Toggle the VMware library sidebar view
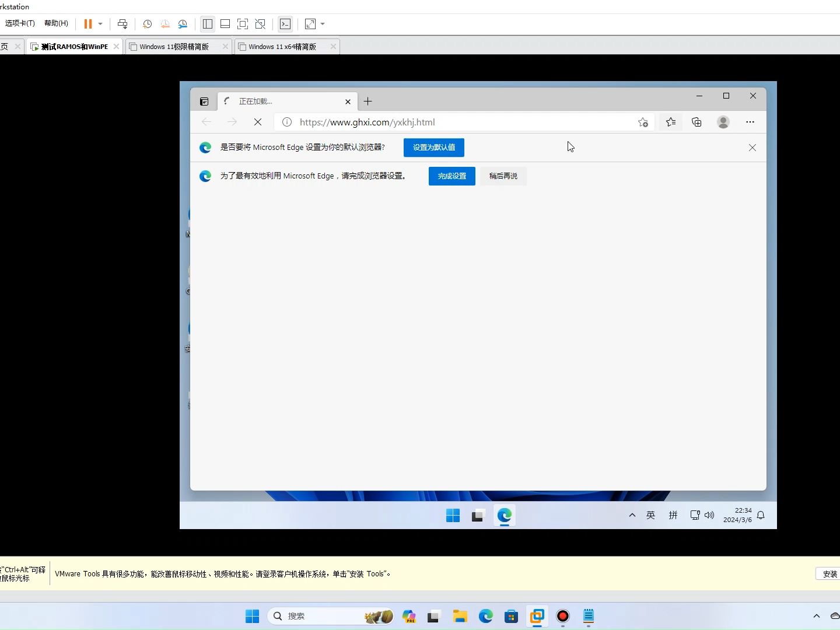The height and width of the screenshot is (630, 840). pos(207,24)
